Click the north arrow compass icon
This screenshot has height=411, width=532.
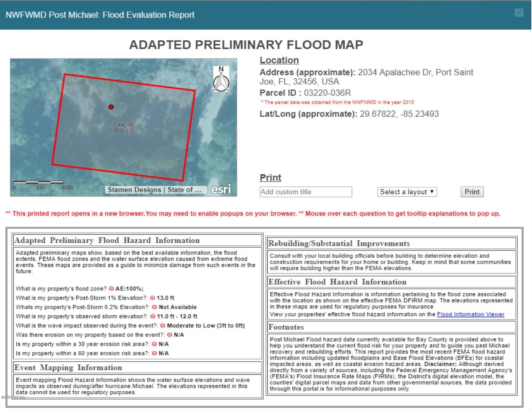pos(221,79)
